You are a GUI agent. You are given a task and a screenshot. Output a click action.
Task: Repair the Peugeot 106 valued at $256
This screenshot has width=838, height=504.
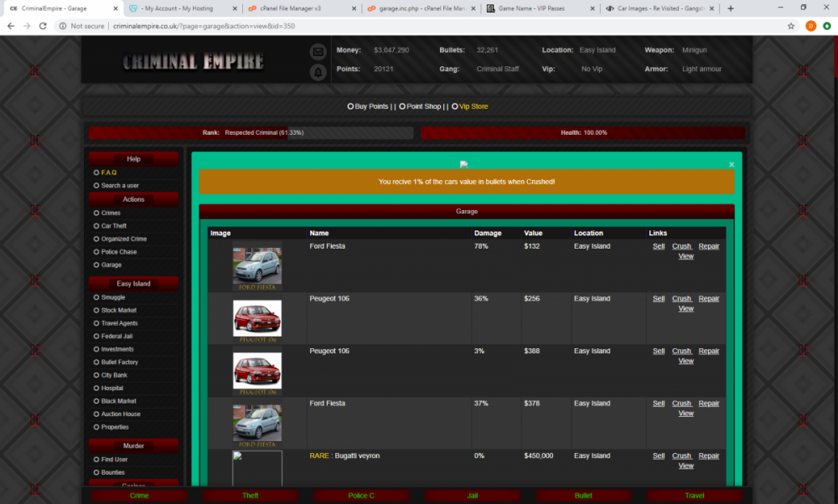pos(709,299)
